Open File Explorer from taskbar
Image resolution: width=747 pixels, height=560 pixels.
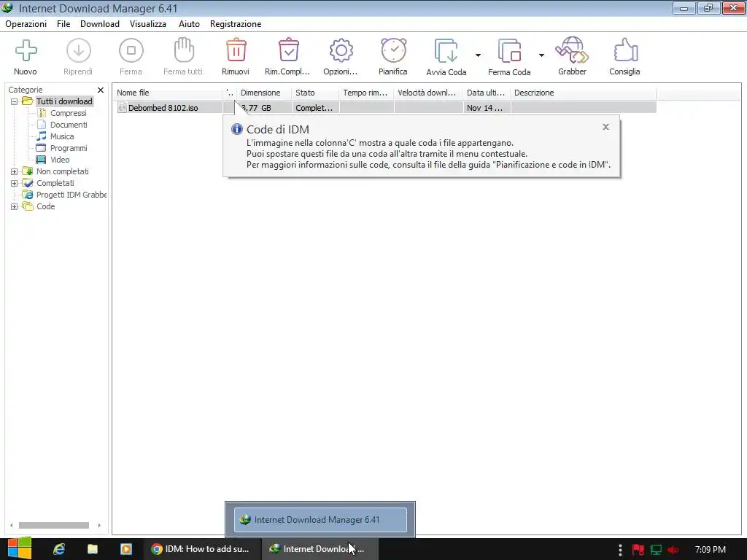coord(93,549)
